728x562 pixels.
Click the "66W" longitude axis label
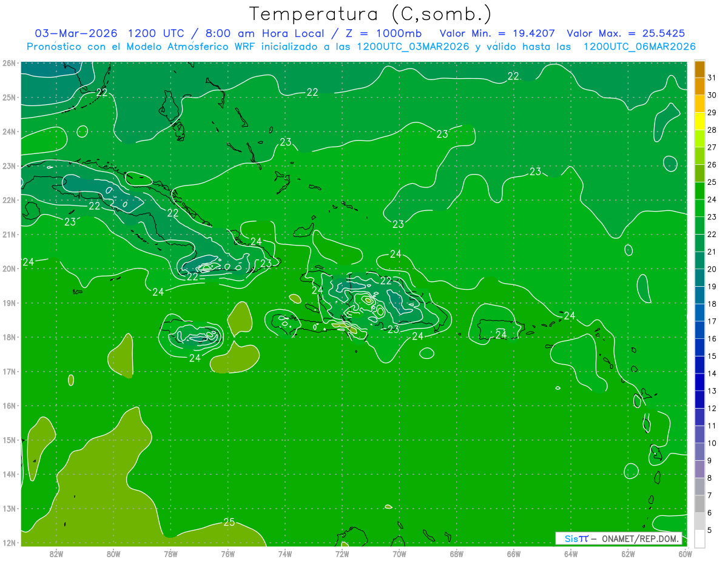pos(514,553)
